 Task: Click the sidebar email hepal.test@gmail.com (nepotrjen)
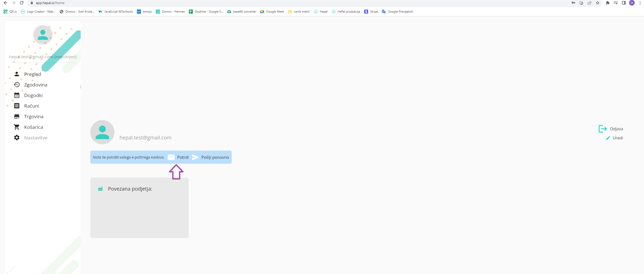[43, 57]
